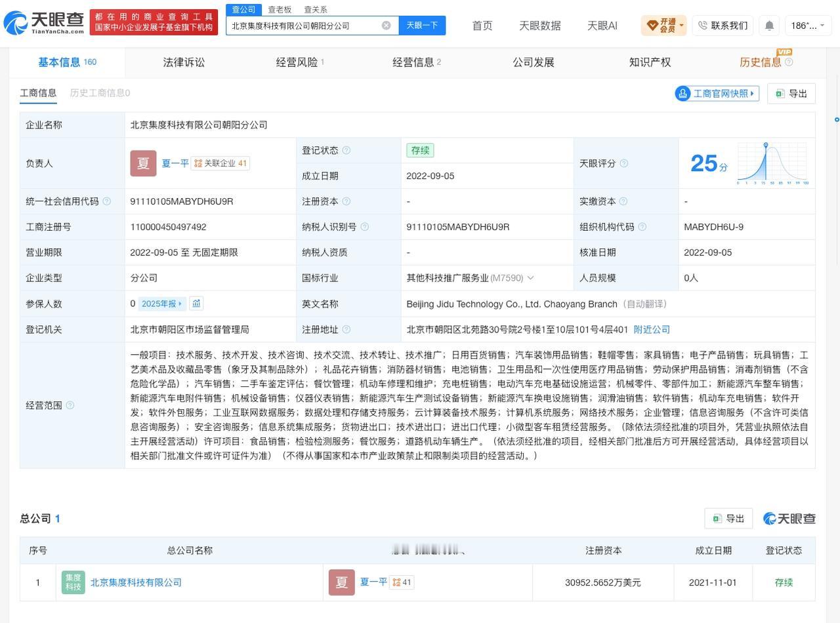The height and width of the screenshot is (623, 840).
Task: Click registration number 110000450497492
Action: point(168,227)
